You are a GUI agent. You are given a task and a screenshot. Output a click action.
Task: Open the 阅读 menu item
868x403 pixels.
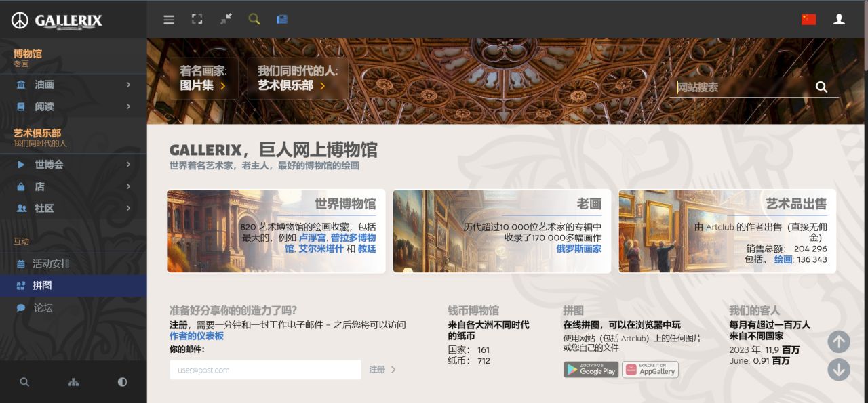73,106
